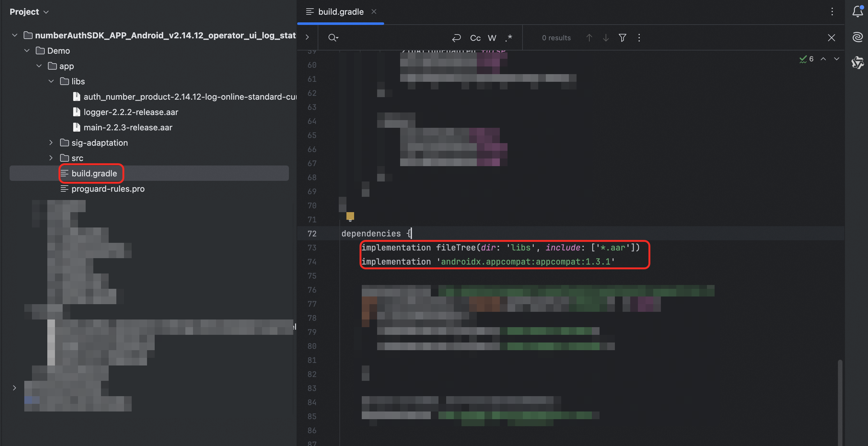Collapse the numberAuthSDK root folder
Viewport: 868px width, 446px height.
tap(14, 35)
